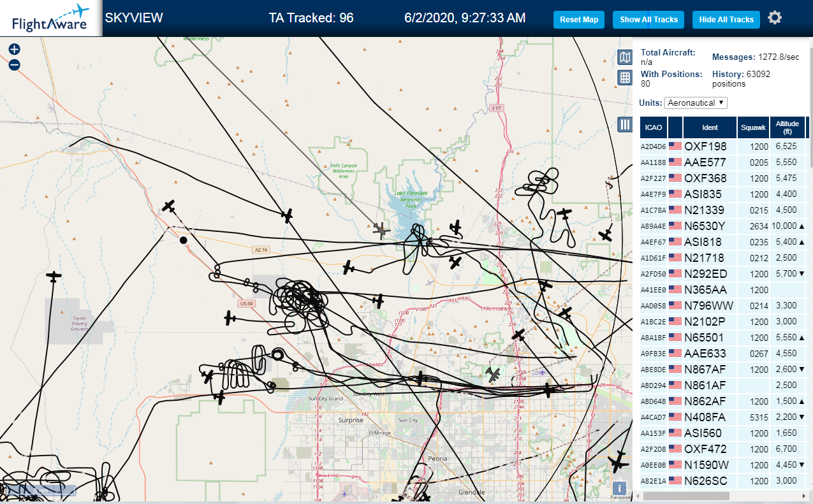The image size is (813, 504).
Task: Open the map attribution info icon
Action: [x=619, y=488]
